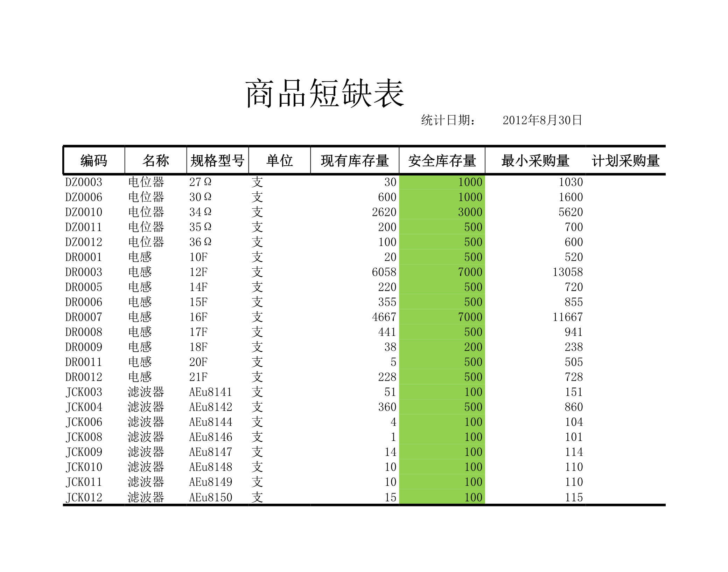Image resolution: width=728 pixels, height=572 pixels.
Task: Click the date 2012年8月30日
Action: [542, 120]
